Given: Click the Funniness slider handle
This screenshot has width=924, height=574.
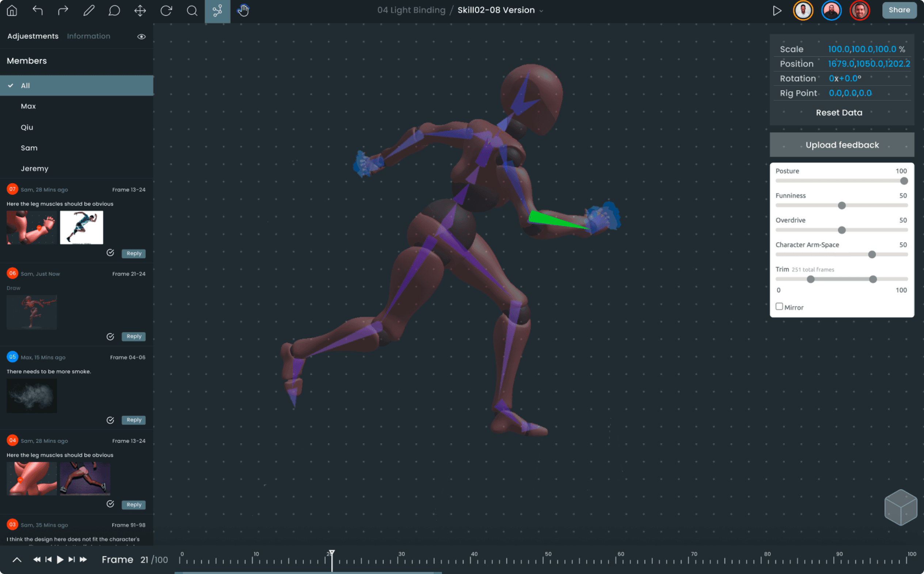Looking at the screenshot, I should 841,205.
